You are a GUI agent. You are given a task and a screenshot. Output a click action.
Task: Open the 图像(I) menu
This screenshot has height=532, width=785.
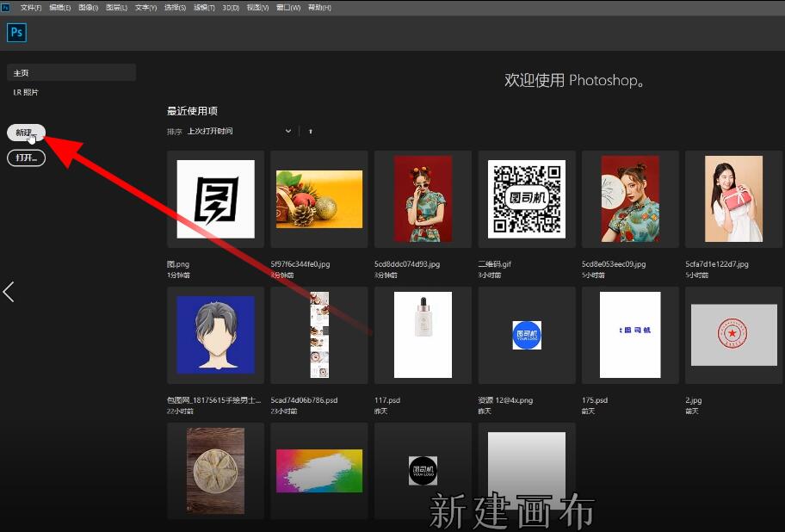tap(88, 8)
